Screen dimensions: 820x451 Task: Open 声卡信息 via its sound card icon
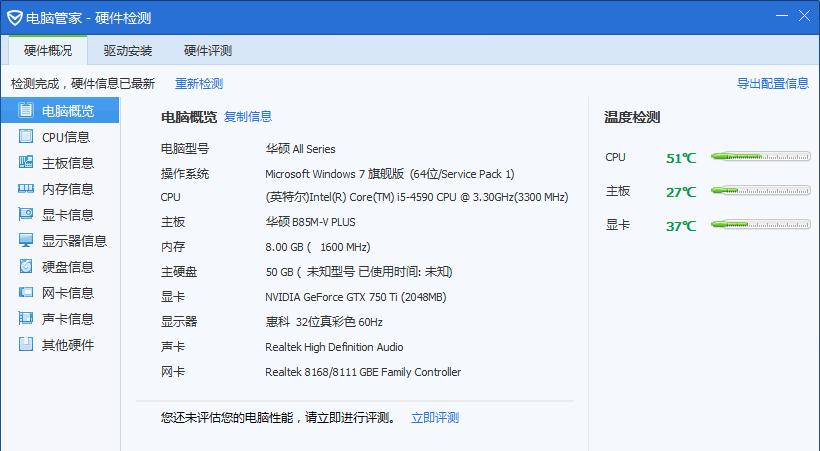(26, 318)
